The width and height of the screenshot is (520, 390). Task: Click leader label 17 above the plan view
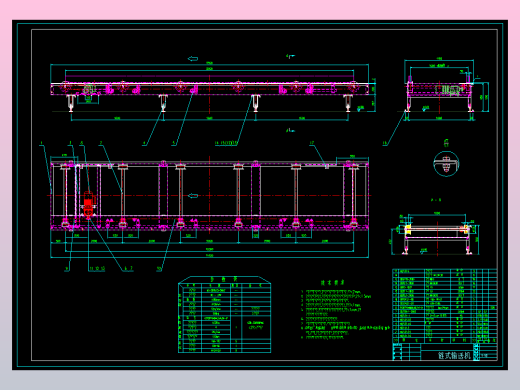[312, 143]
